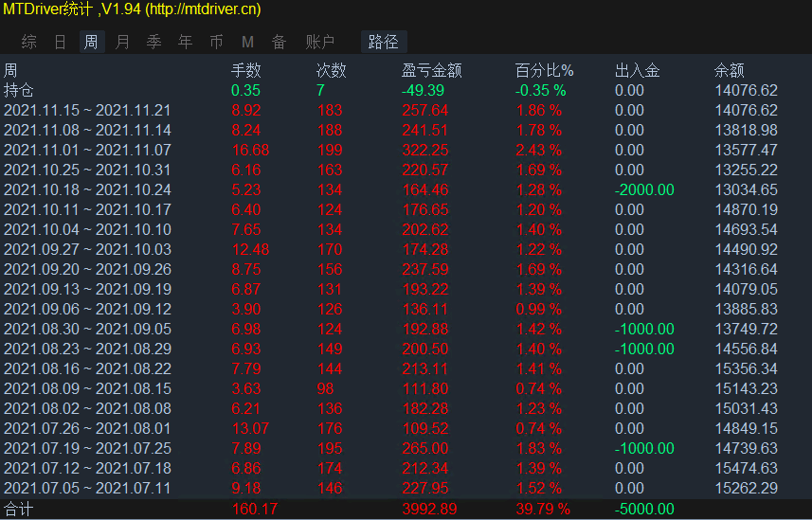Click the 合计 totals row label
Image resolution: width=812 pixels, height=520 pixels.
click(19, 510)
